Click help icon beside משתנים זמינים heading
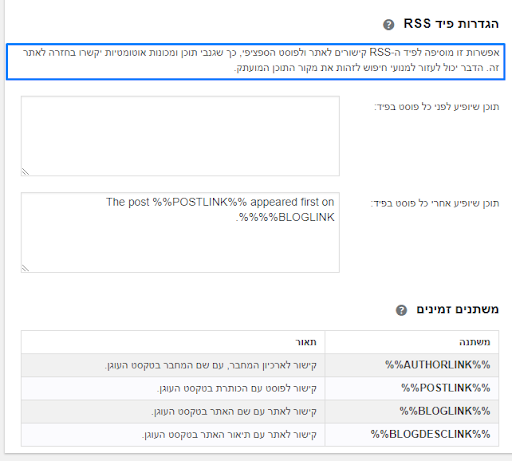 [x=401, y=310]
